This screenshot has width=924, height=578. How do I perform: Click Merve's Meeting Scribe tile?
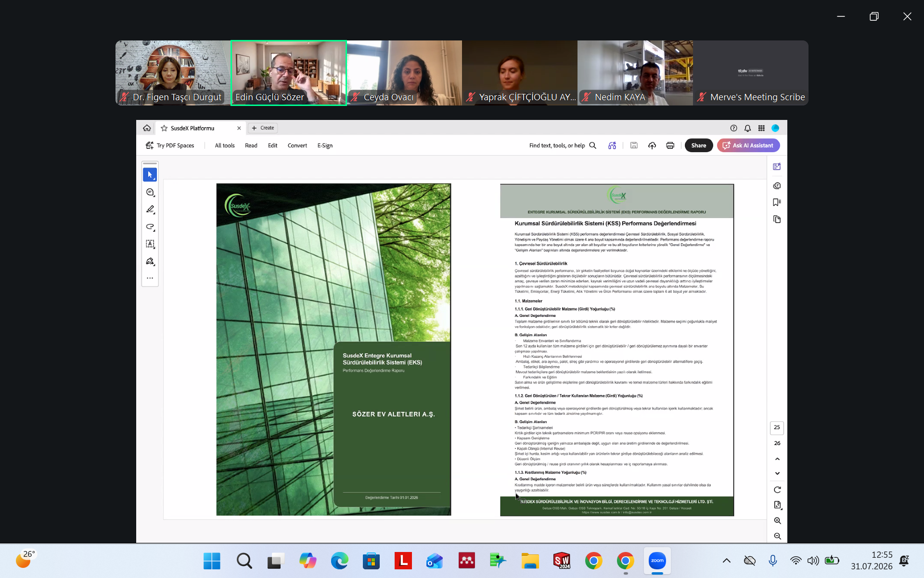[x=751, y=73]
